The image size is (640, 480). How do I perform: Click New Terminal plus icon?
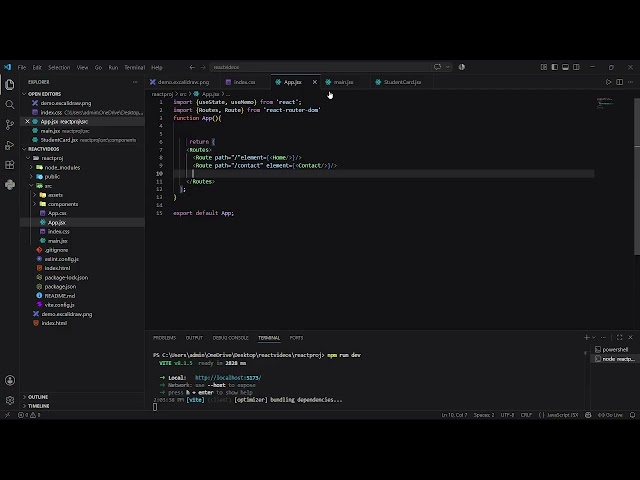[x=587, y=337]
